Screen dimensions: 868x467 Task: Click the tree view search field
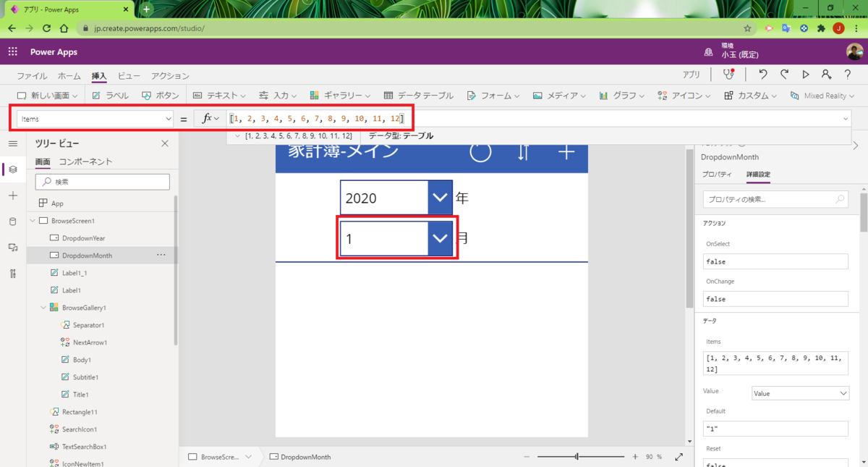pos(102,182)
